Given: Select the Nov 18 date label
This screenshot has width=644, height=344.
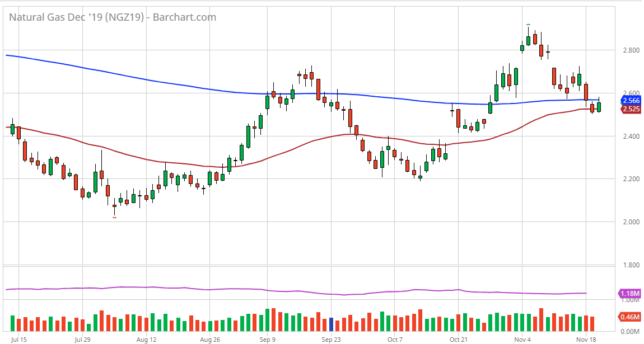Looking at the screenshot, I should click(x=586, y=339).
